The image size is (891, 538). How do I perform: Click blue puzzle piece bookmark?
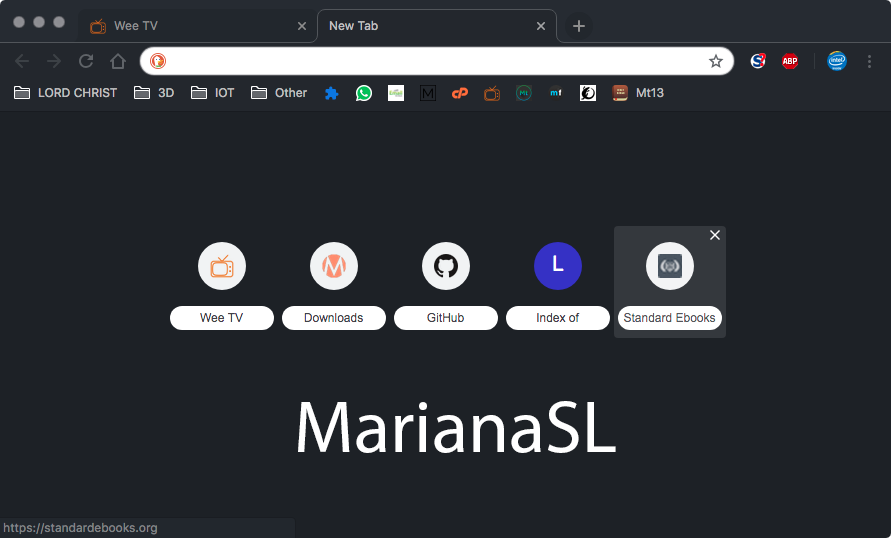click(331, 93)
